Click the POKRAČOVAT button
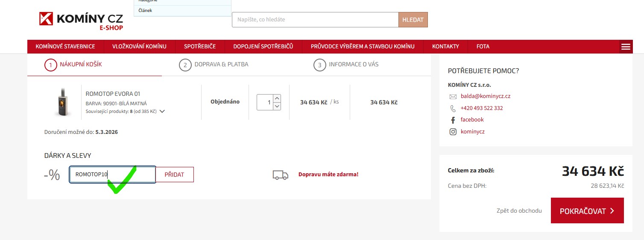Viewport: 644px width, 240px height. click(x=587, y=210)
